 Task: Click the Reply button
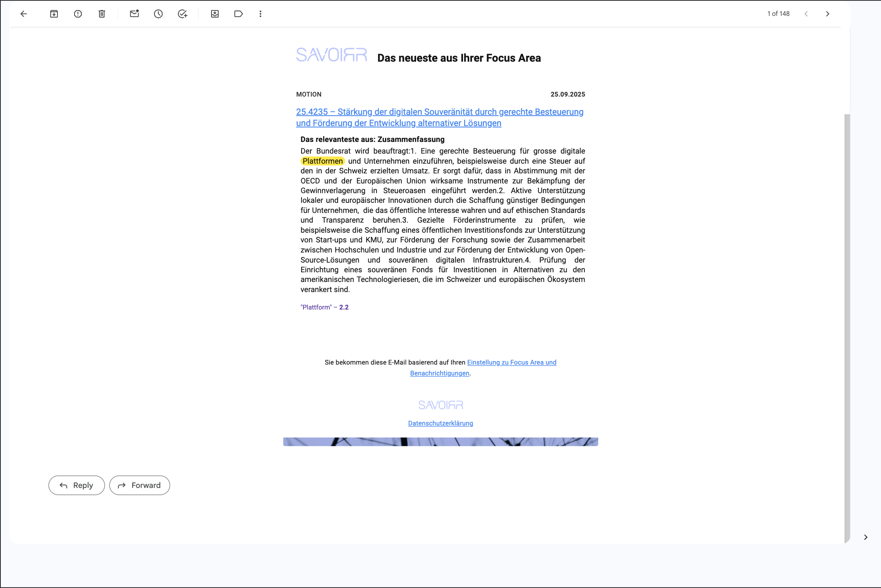[76, 485]
